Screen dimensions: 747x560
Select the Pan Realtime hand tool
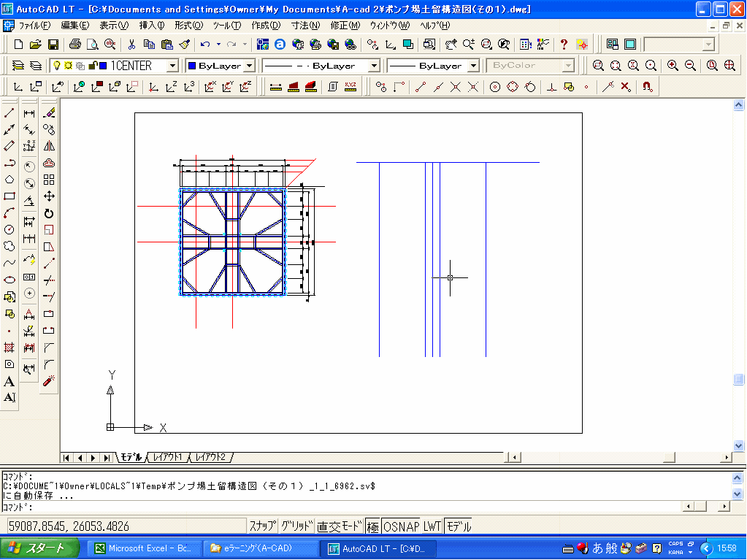451,45
